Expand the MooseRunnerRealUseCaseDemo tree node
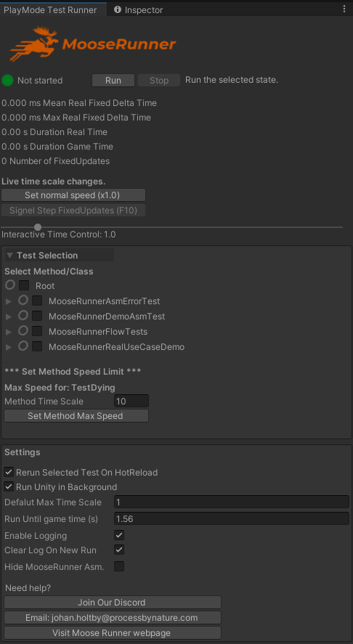The image size is (353, 644). click(9, 347)
